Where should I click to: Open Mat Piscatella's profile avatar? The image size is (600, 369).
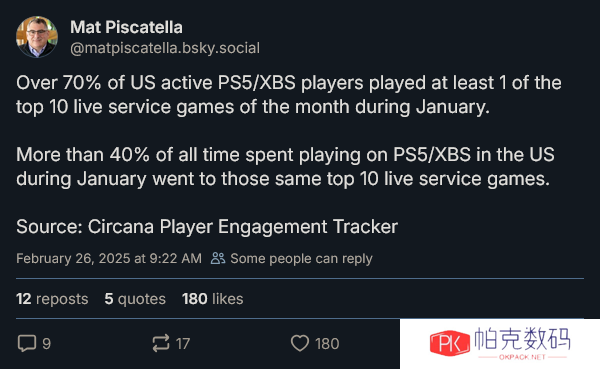[x=37, y=37]
